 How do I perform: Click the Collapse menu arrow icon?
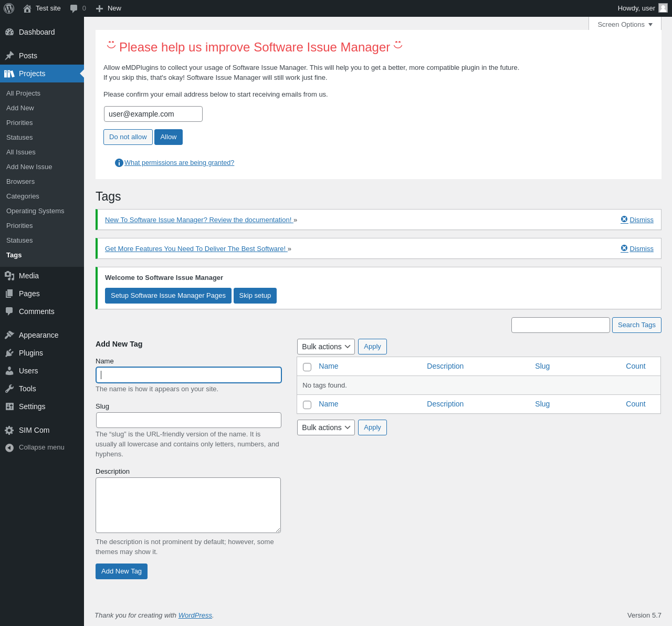click(9, 447)
